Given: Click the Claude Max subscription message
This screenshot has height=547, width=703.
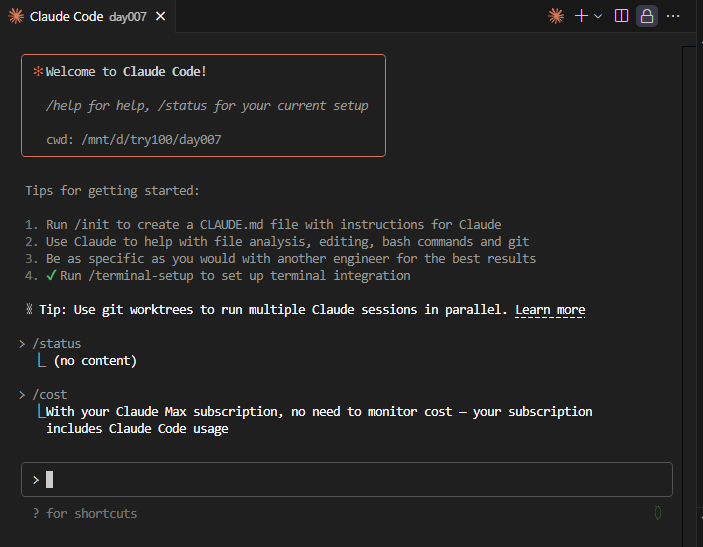Looking at the screenshot, I should tap(319, 420).
